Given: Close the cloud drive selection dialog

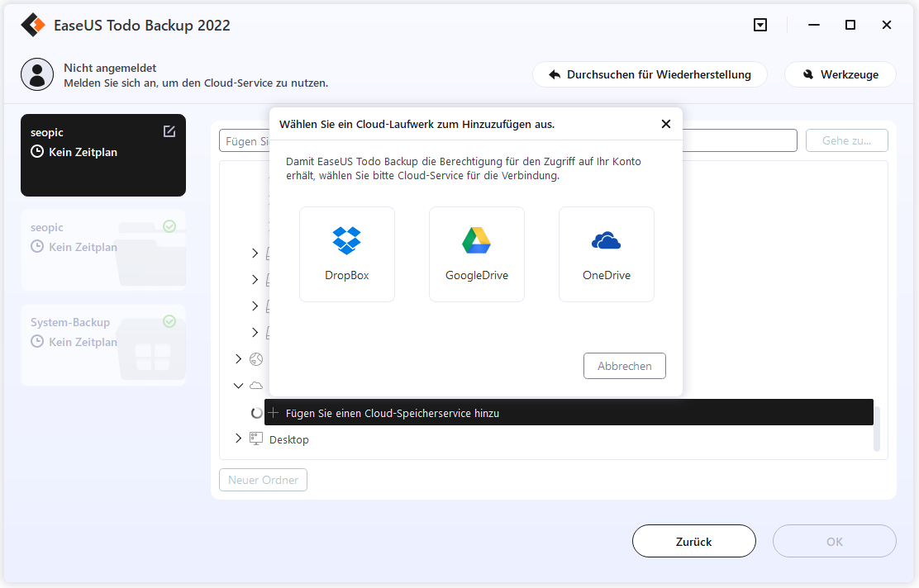Looking at the screenshot, I should click(666, 124).
